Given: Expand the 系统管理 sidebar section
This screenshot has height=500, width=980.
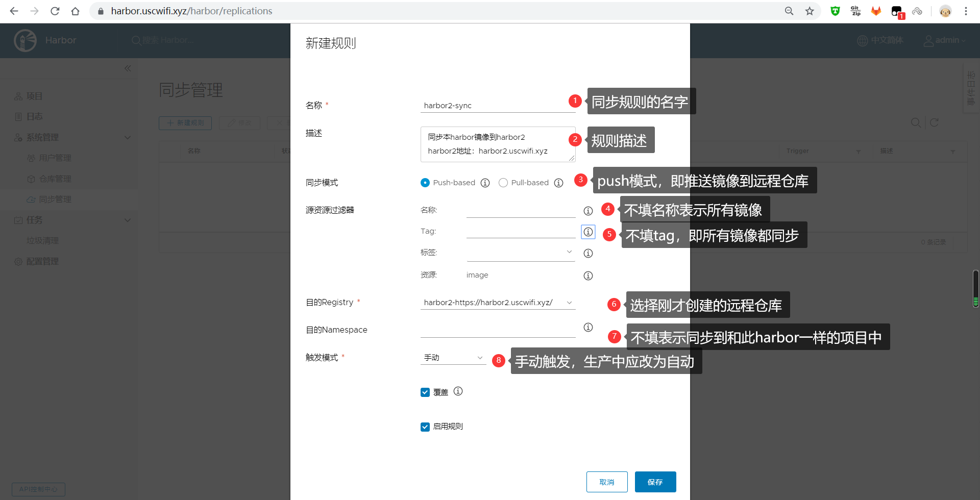Looking at the screenshot, I should click(128, 137).
